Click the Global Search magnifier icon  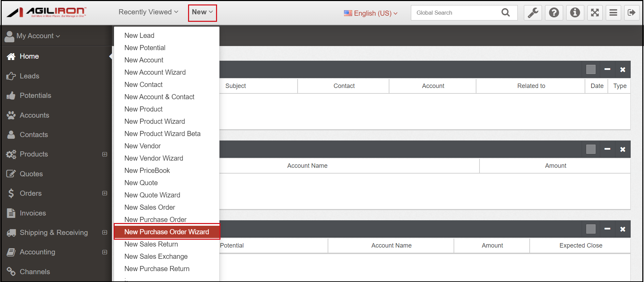coord(506,13)
